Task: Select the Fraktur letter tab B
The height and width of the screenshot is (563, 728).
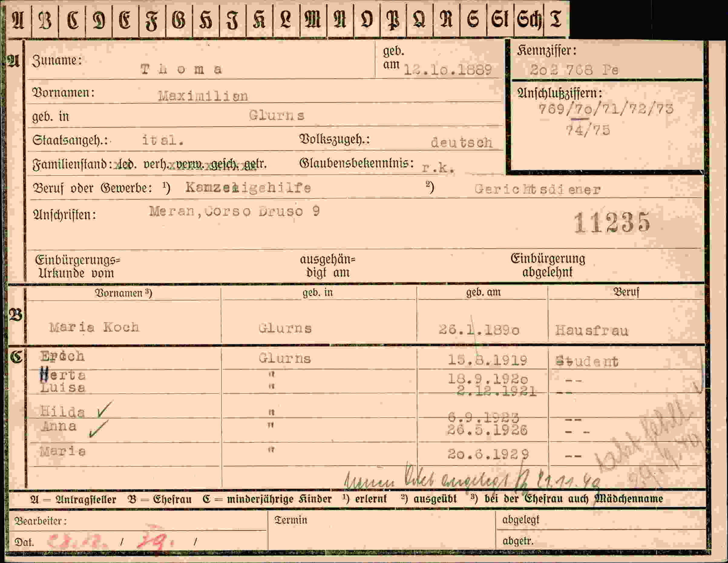Action: point(45,20)
